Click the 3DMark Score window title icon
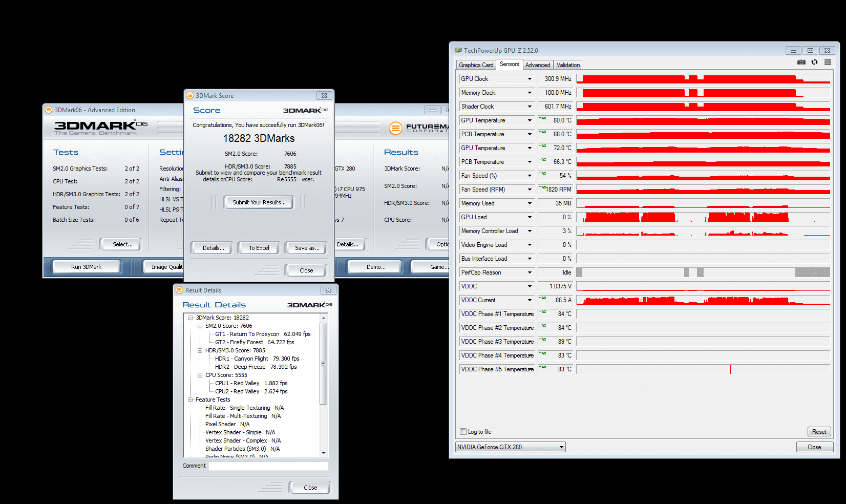Image resolution: width=846 pixels, height=504 pixels. click(x=190, y=95)
